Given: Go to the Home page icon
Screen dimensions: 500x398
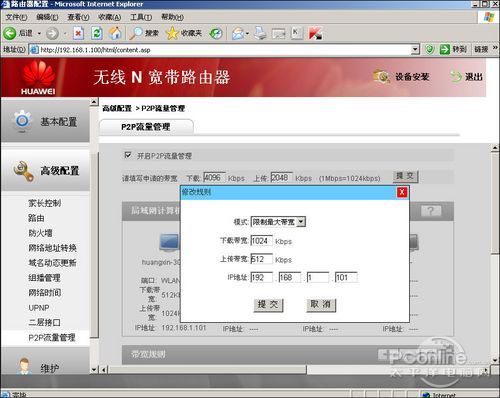Looking at the screenshot, I should (x=115, y=33).
